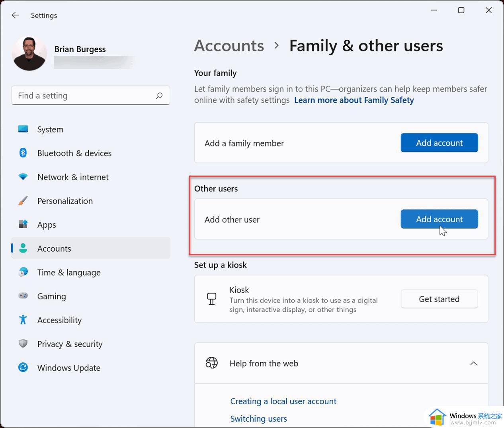Click the search magnifier icon

click(x=159, y=96)
